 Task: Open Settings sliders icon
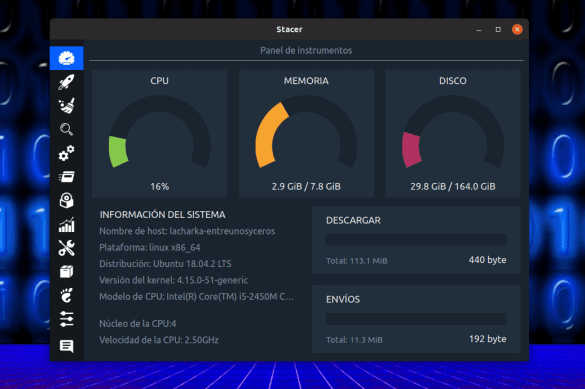66,319
